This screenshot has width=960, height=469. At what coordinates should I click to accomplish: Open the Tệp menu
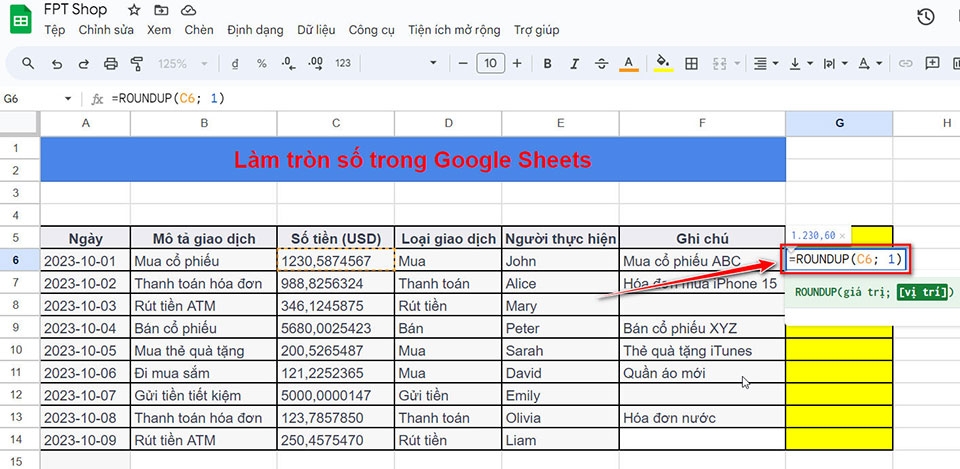pyautogui.click(x=54, y=30)
